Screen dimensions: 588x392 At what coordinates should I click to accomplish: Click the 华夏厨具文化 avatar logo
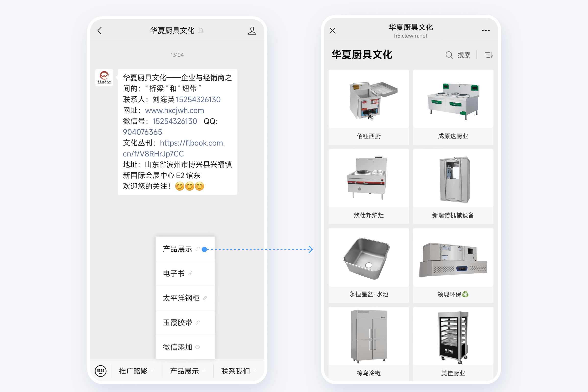[104, 77]
